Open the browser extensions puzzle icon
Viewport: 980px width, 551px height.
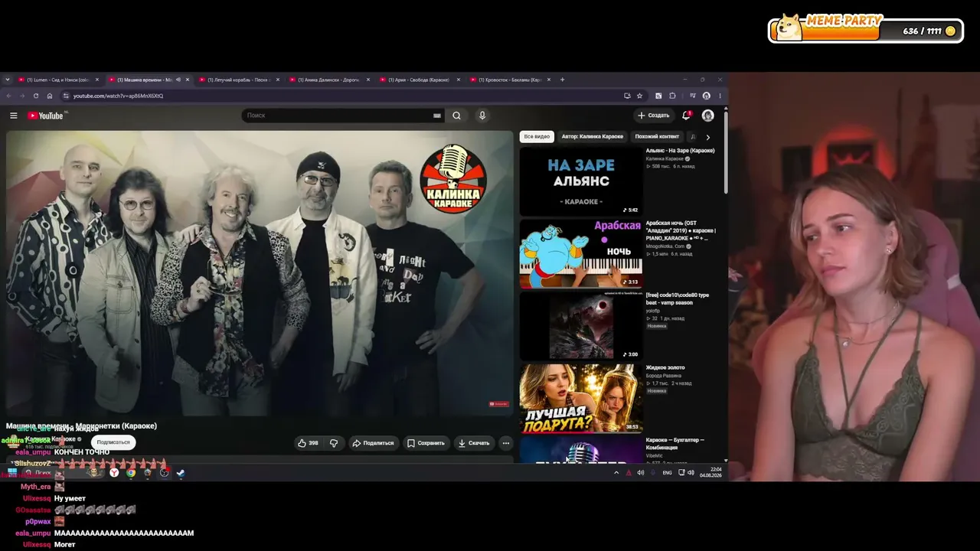672,96
